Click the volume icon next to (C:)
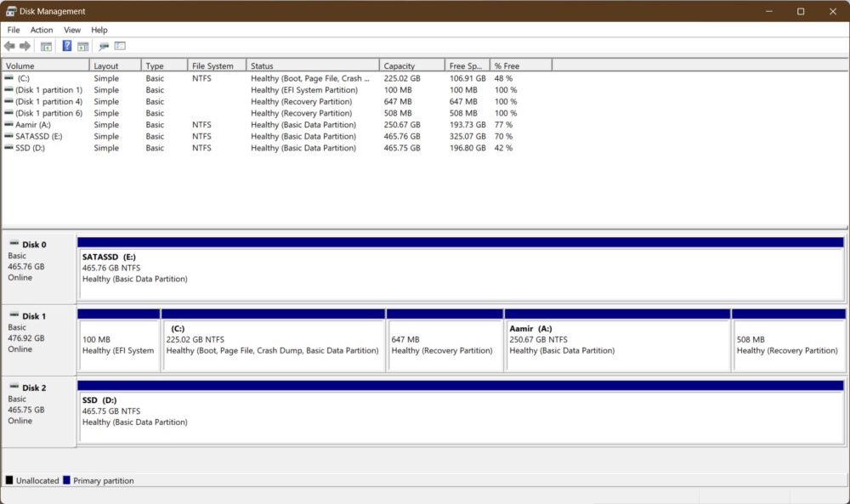The image size is (850, 504). pyautogui.click(x=8, y=77)
